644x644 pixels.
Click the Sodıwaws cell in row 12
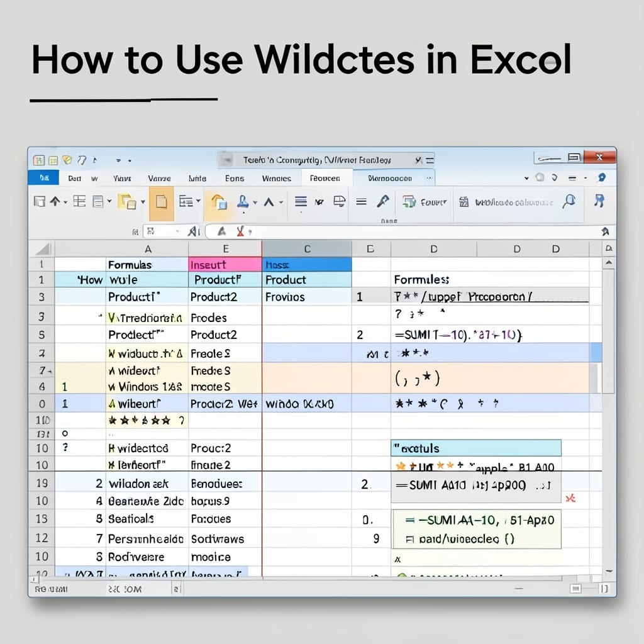(x=225, y=538)
